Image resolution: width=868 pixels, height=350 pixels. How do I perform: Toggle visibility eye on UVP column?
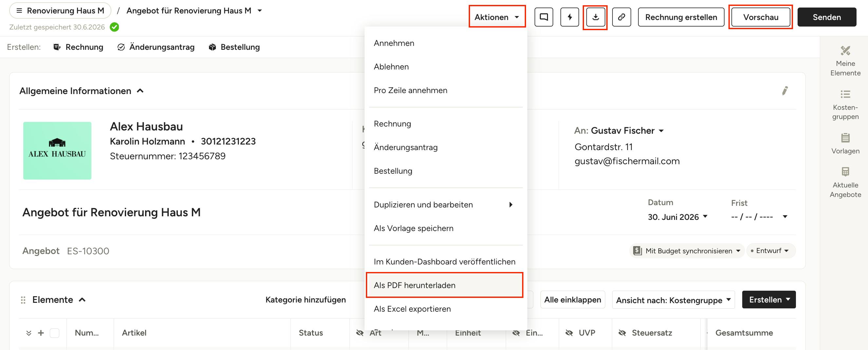(569, 333)
